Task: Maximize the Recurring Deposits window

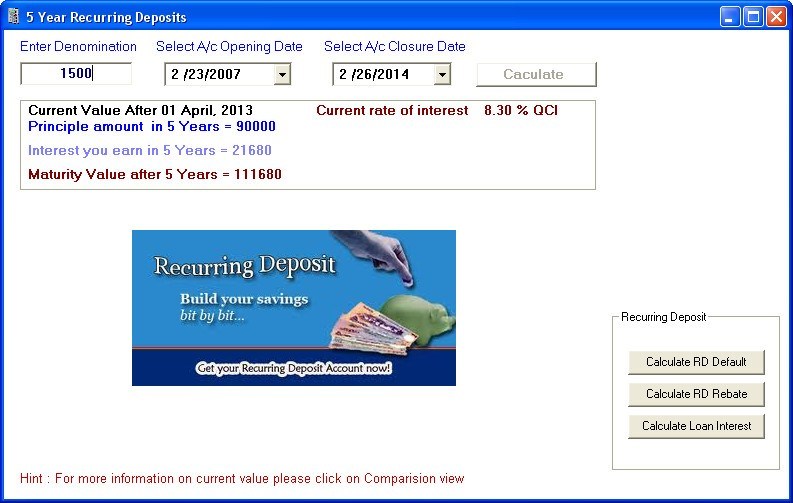Action: [x=753, y=17]
